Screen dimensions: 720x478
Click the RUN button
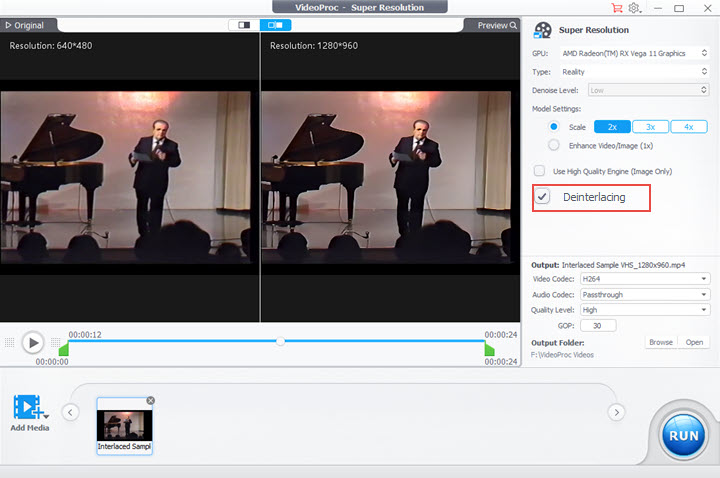pyautogui.click(x=683, y=435)
